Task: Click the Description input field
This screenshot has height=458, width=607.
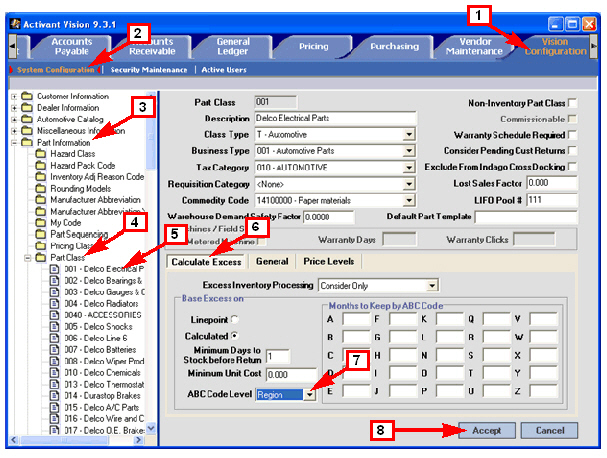Action: tap(335, 118)
